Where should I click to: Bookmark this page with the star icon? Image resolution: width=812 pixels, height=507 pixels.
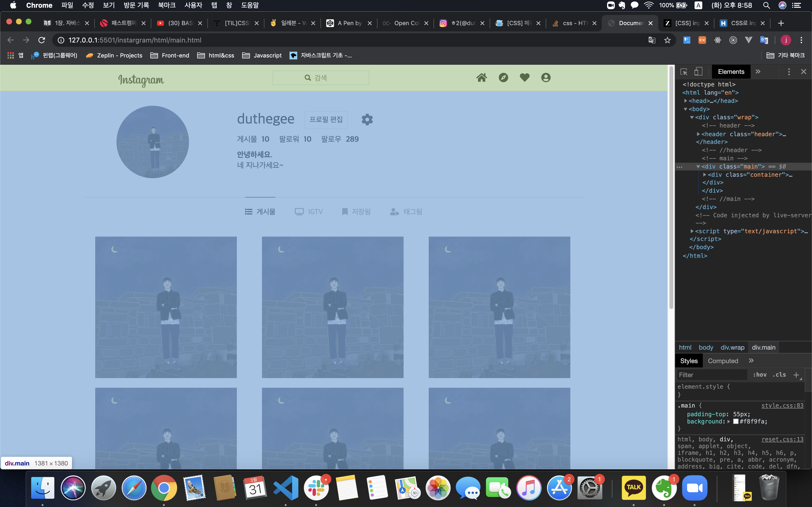(667, 40)
